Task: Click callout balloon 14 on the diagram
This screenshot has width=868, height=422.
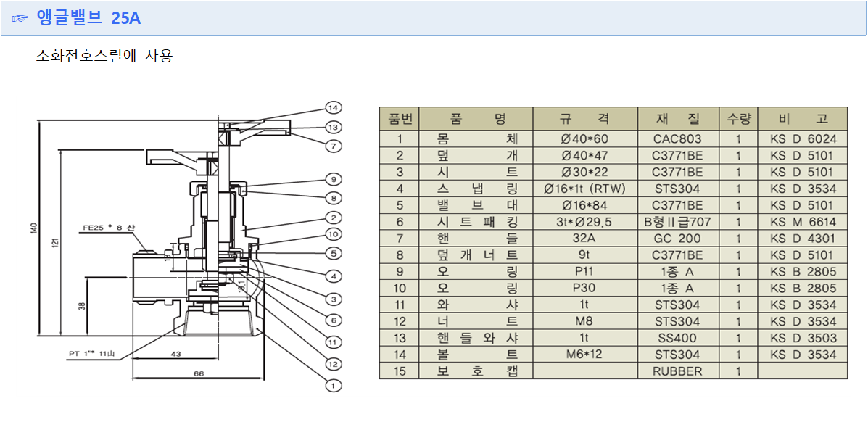Action: (x=334, y=107)
